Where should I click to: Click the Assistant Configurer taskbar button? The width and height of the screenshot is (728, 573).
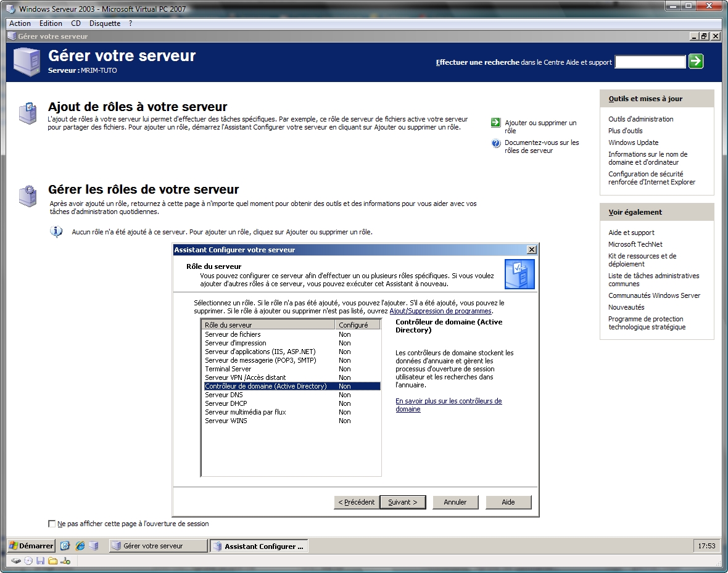[x=259, y=546]
